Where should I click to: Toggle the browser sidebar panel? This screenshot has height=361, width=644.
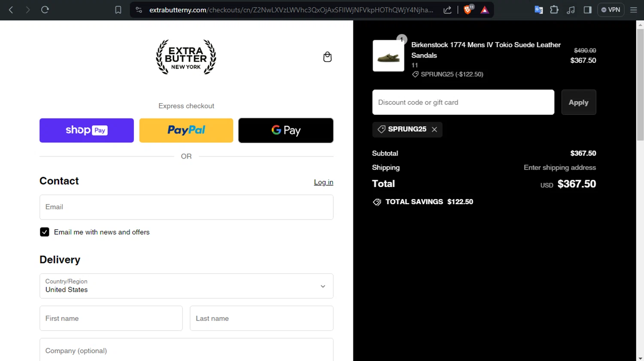click(x=588, y=10)
